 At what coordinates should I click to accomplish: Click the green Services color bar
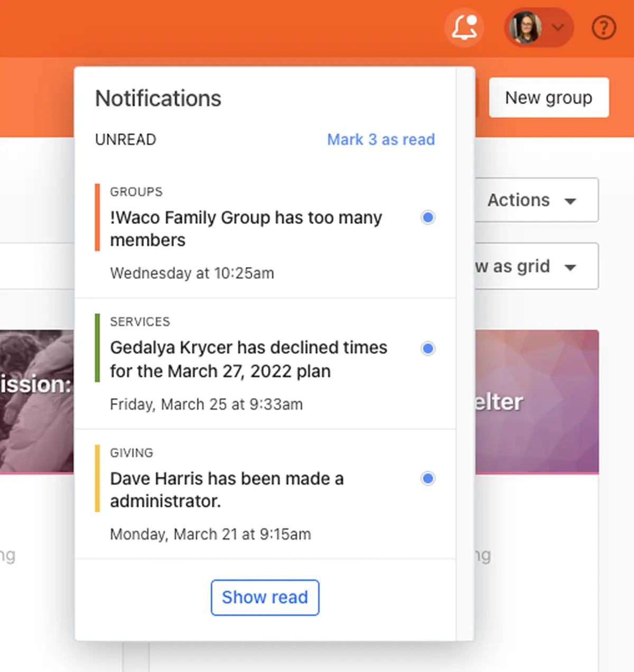coord(97,348)
